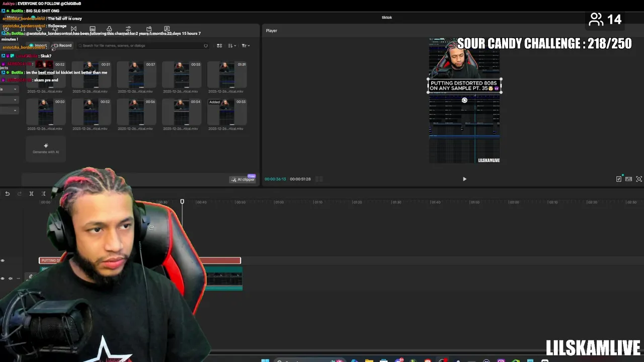Select the Split tool icon
The width and height of the screenshot is (644, 362).
(31, 194)
